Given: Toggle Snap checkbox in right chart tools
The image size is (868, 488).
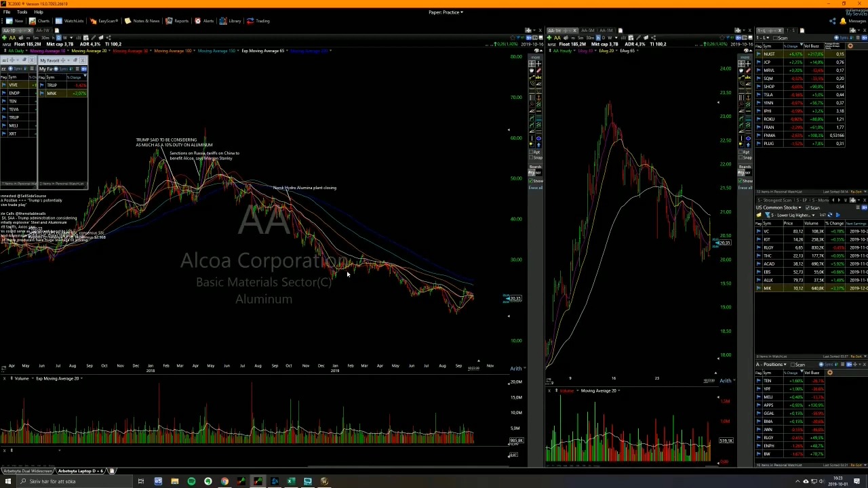Looking at the screenshot, I should click(x=741, y=157).
